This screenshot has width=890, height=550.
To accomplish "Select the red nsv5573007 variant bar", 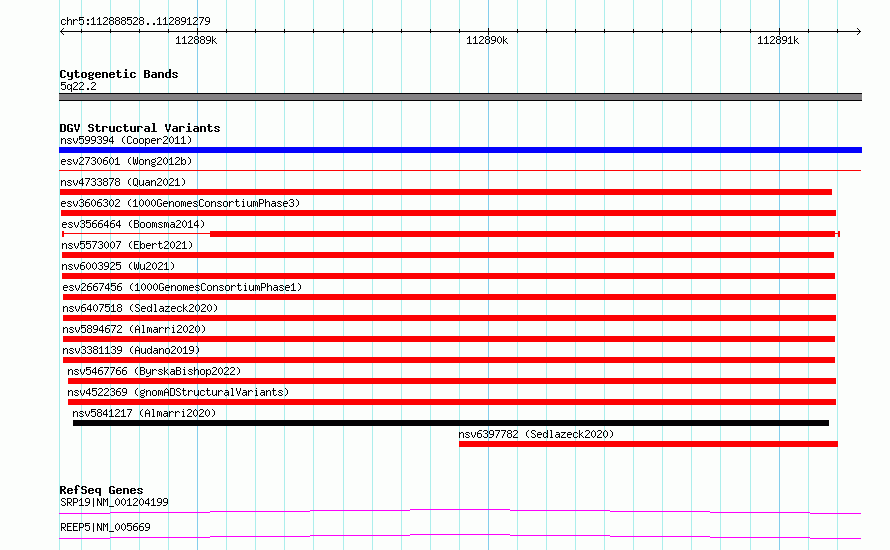I will click(x=448, y=255).
